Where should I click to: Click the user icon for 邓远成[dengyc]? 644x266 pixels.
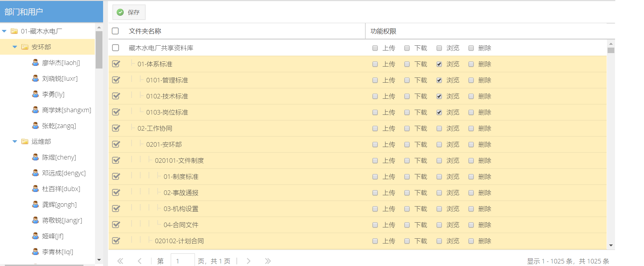tap(35, 173)
